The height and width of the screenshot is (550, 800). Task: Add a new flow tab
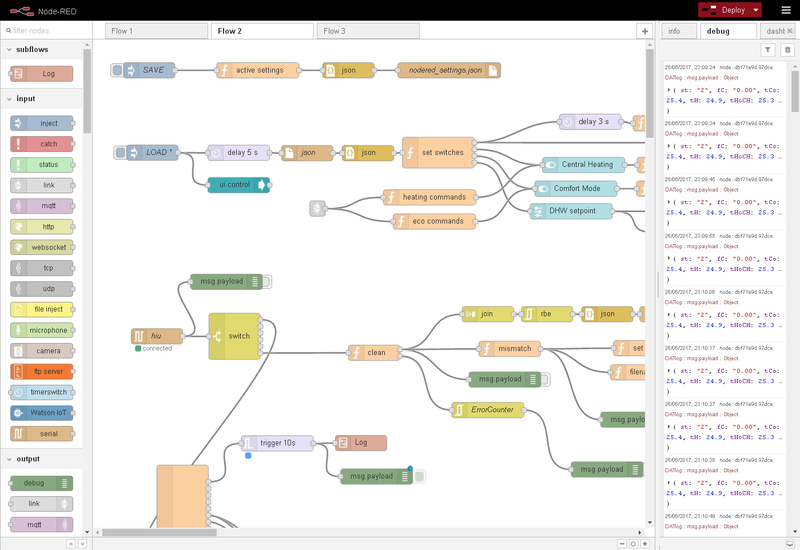tap(645, 31)
